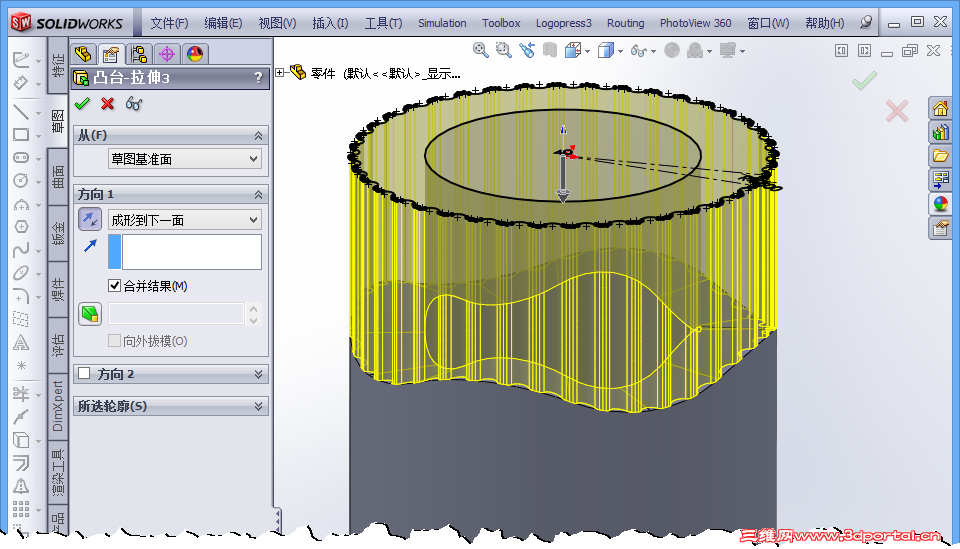Select the Line sketch tool

pyautogui.click(x=21, y=112)
